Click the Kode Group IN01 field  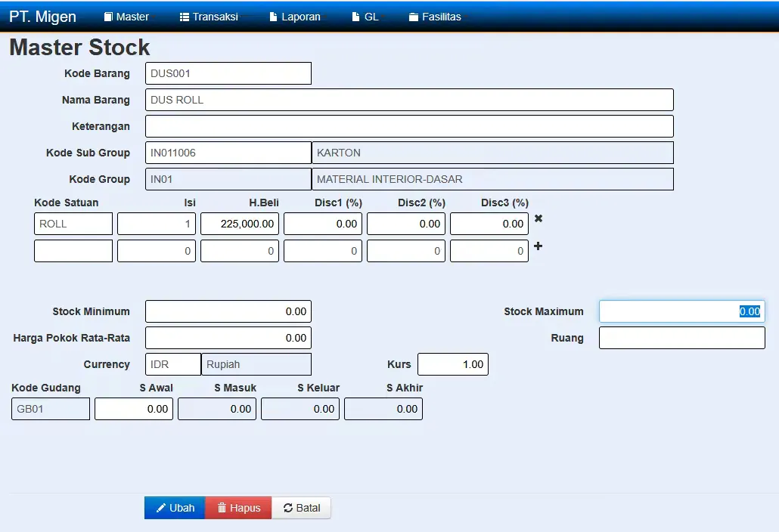pos(228,179)
